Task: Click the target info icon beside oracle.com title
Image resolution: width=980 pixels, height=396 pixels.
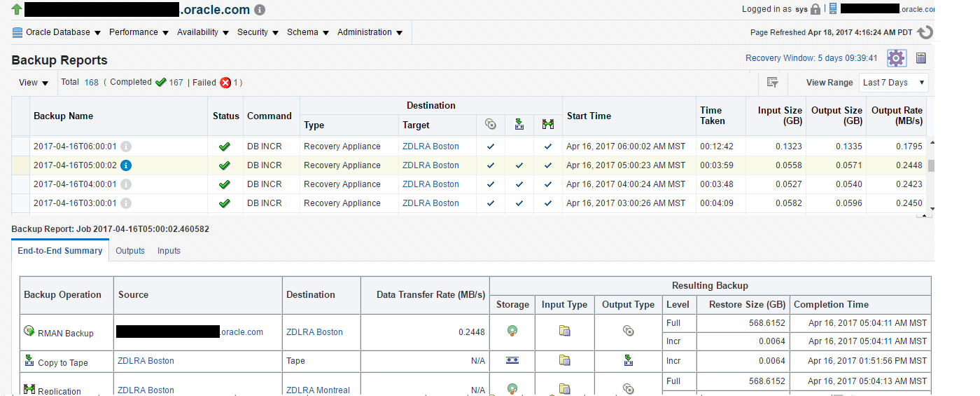Action: 260,10
